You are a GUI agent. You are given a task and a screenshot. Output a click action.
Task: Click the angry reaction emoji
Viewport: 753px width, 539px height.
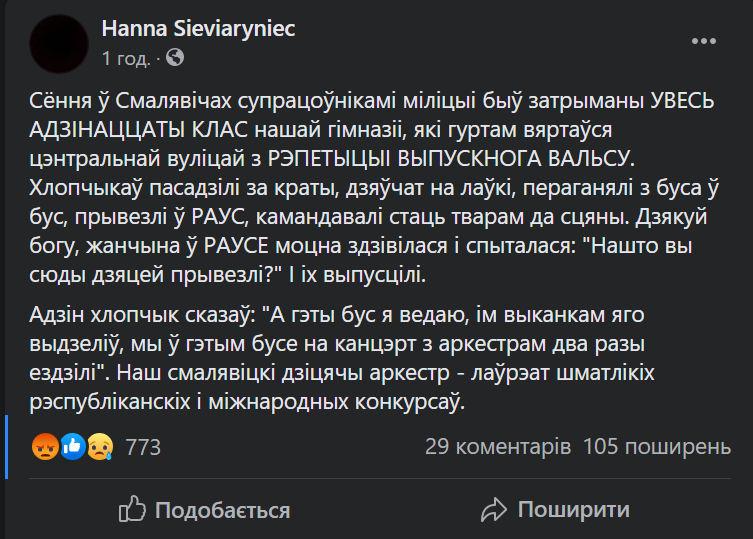tap(45, 446)
